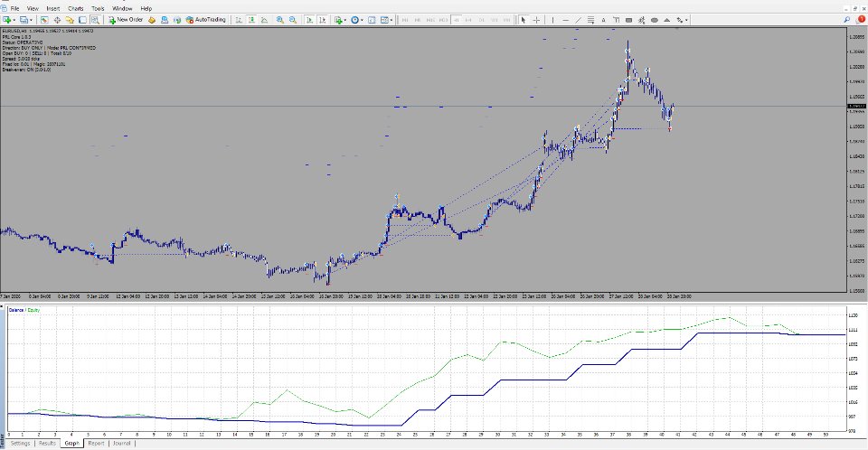Click the Periods clock icon
The width and height of the screenshot is (868, 450).
[x=354, y=20]
